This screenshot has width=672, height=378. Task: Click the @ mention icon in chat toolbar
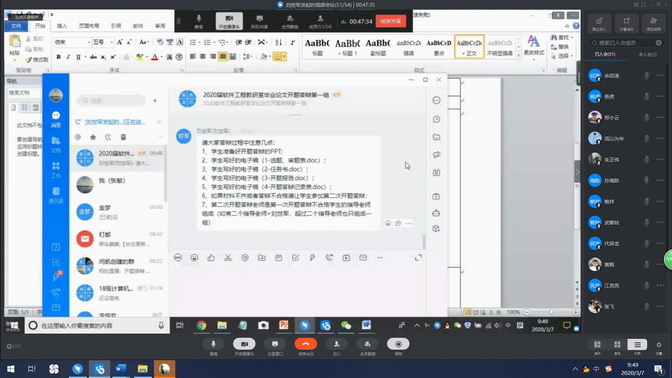(245, 258)
